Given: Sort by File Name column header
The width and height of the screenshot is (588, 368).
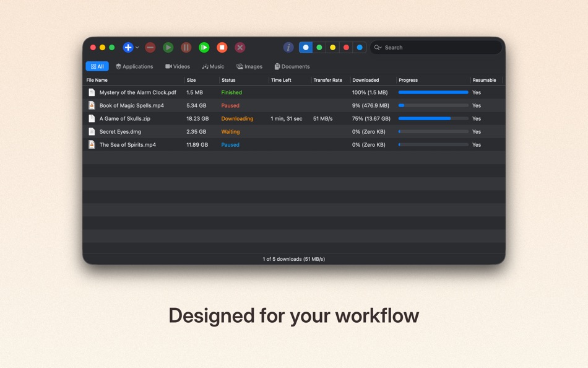Looking at the screenshot, I should coord(97,80).
